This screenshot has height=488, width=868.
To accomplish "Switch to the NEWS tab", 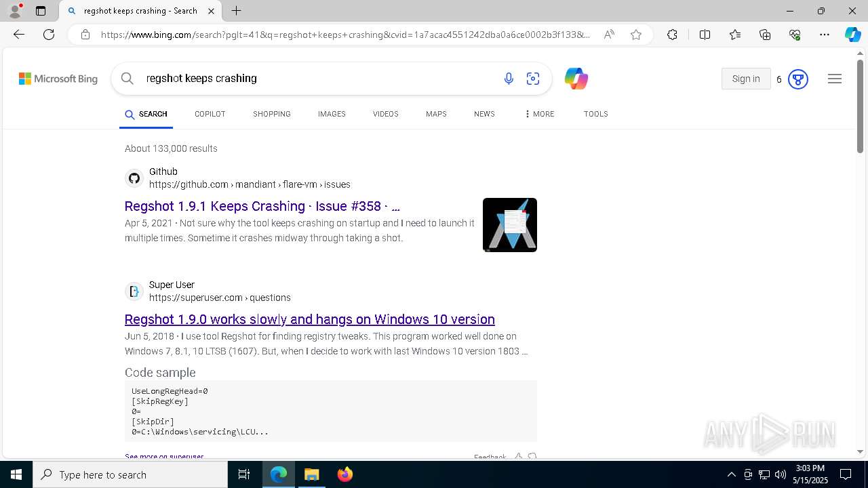I will [484, 114].
